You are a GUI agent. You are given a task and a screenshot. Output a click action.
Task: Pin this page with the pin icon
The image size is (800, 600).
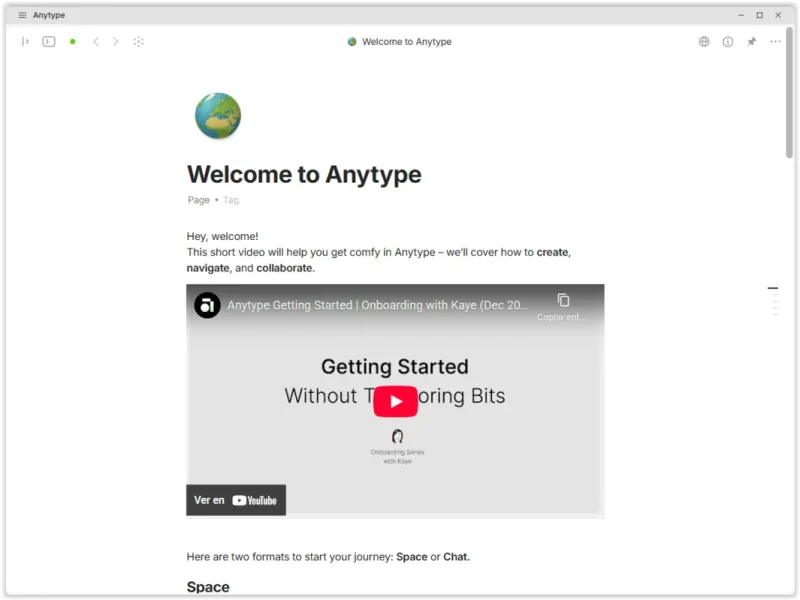(x=752, y=41)
